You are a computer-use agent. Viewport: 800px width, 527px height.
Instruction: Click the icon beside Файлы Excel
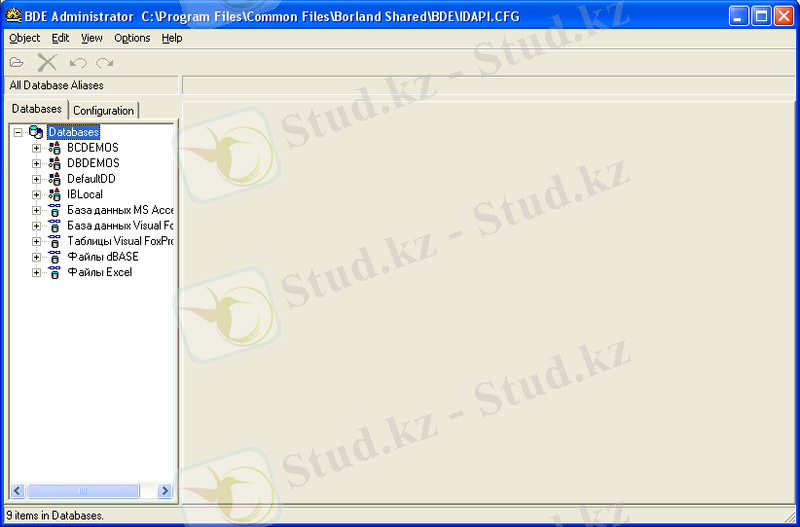coord(55,272)
